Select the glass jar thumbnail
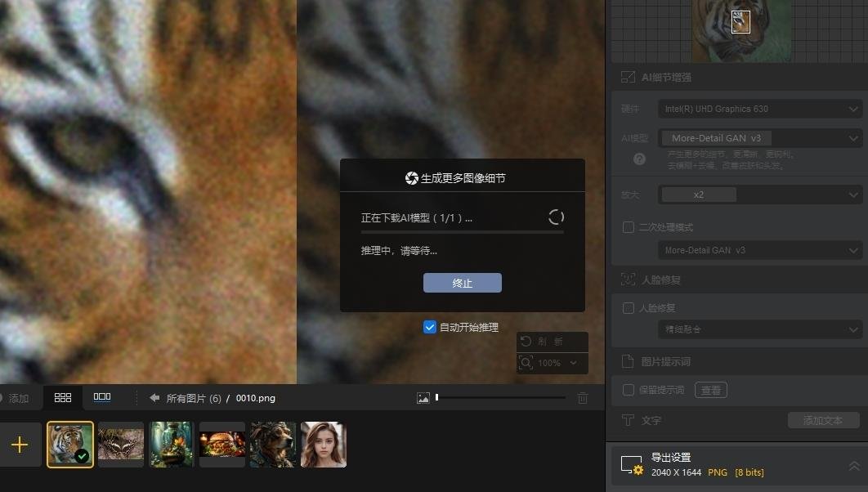This screenshot has height=492, width=868. click(172, 445)
